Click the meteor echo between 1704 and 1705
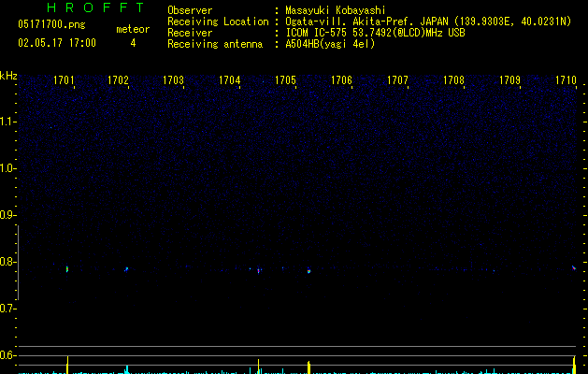Screen dimensions: 588x374 [x=258, y=270]
